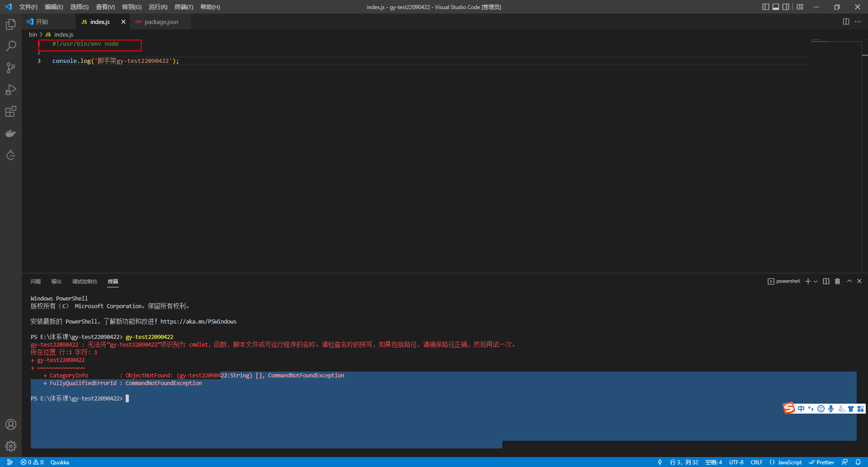868x467 pixels.
Task: Open the 文件(F) menu
Action: click(28, 7)
